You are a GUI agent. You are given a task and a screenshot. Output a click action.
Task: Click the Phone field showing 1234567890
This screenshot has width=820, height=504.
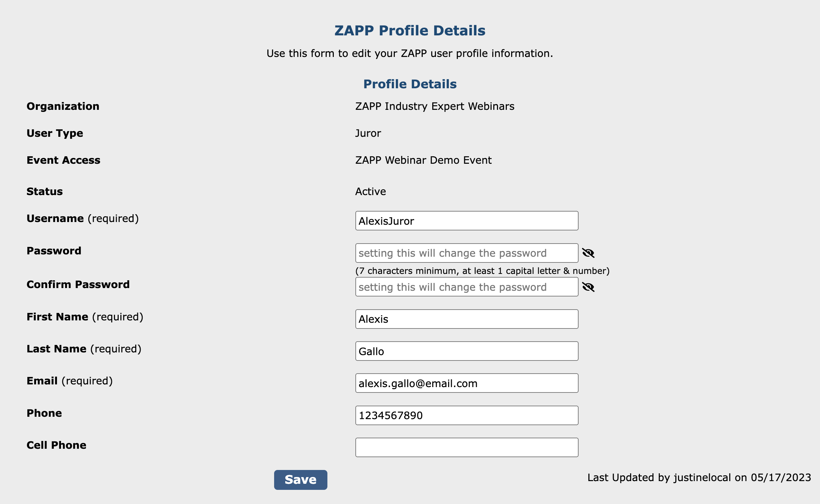point(467,415)
